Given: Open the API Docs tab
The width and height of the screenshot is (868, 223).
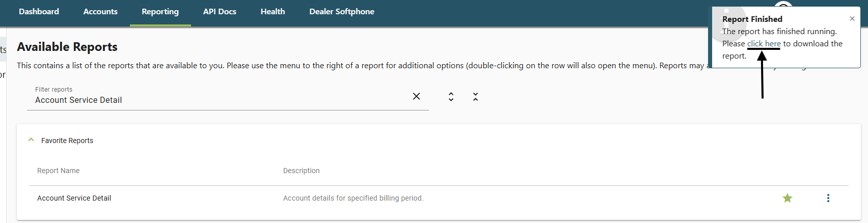Looking at the screenshot, I should (x=220, y=11).
